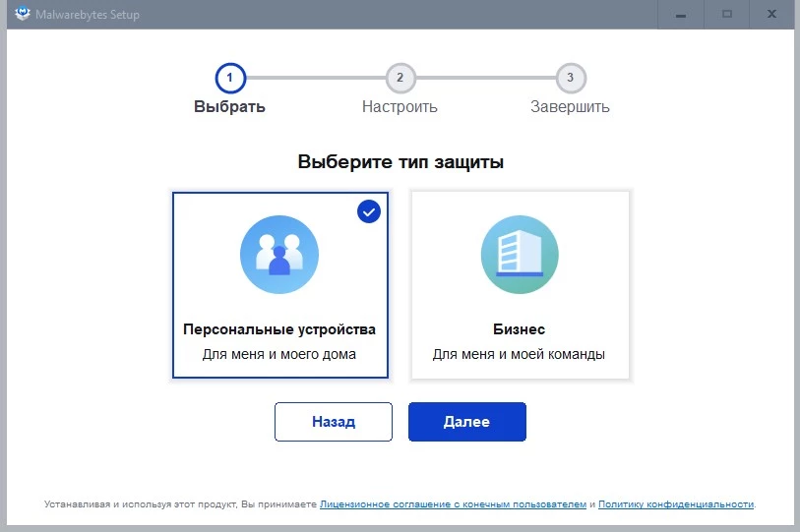Viewport: 800px width, 532px height.
Task: Select step 1 circle in the progress bar
Action: tap(229, 77)
